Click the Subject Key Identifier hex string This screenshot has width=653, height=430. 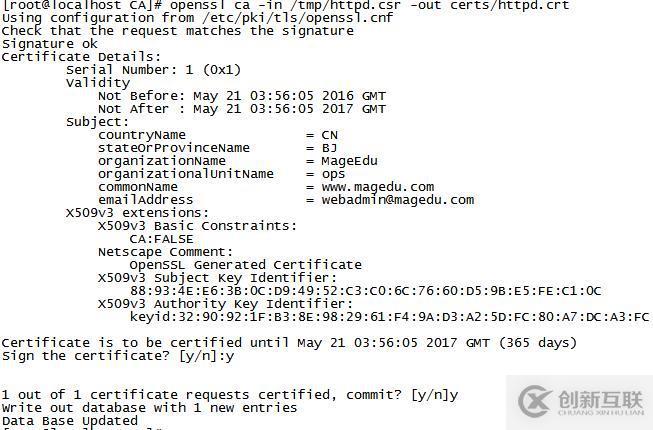point(366,291)
